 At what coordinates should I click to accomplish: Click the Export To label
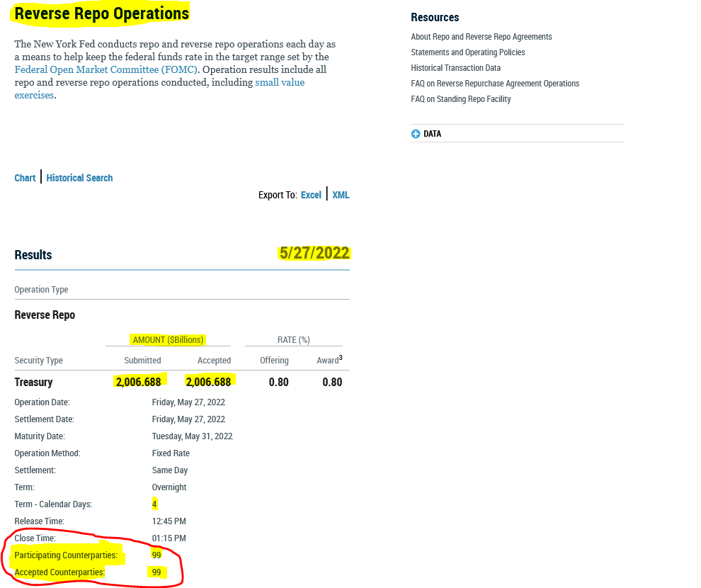pyautogui.click(x=278, y=195)
